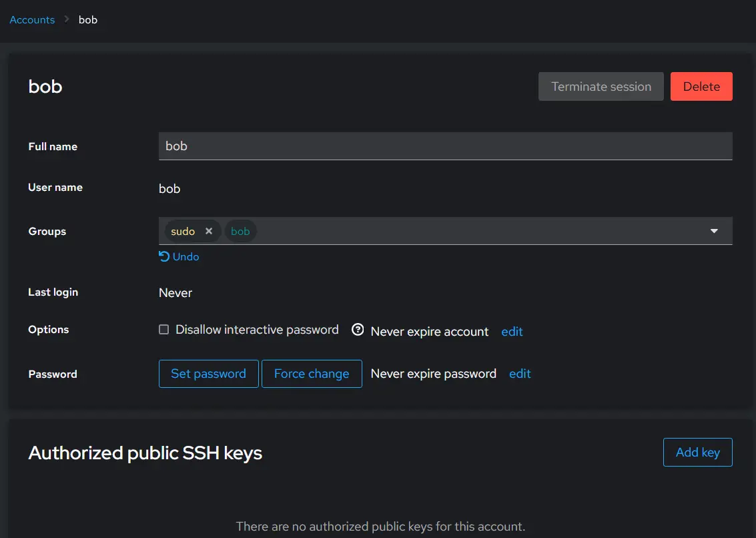The height and width of the screenshot is (538, 756).
Task: Click the bob breadcrumb item
Action: click(88, 20)
